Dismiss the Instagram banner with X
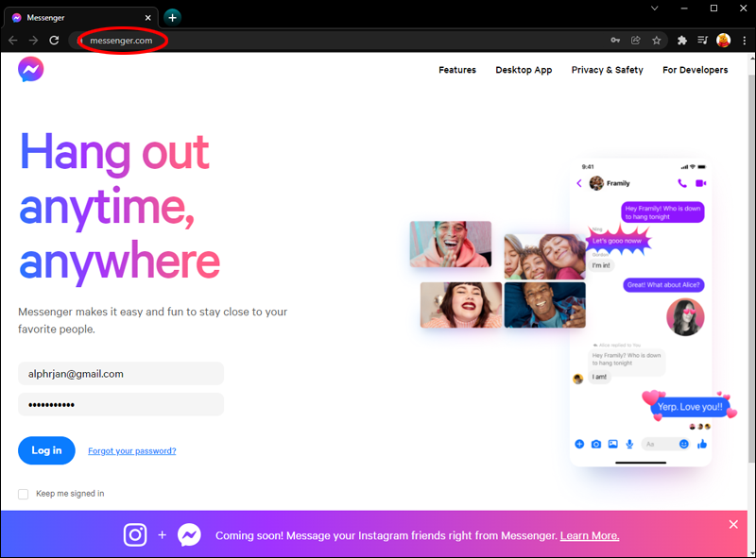Screen dimensions: 756x558 733,524
